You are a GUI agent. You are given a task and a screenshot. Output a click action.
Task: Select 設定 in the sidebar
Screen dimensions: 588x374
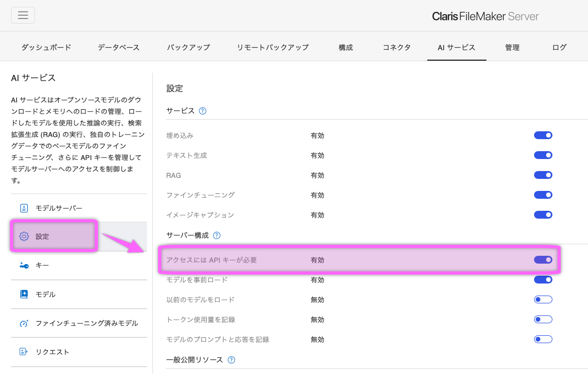pyautogui.click(x=79, y=236)
